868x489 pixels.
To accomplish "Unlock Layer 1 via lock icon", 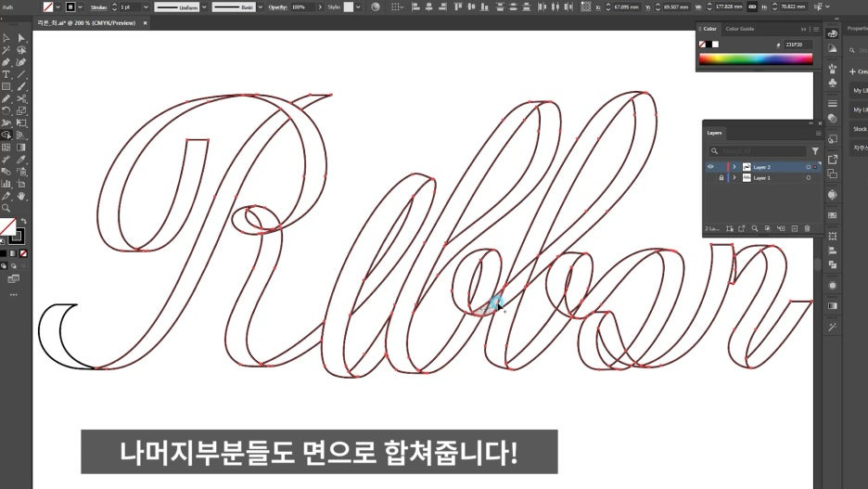I will [x=721, y=178].
